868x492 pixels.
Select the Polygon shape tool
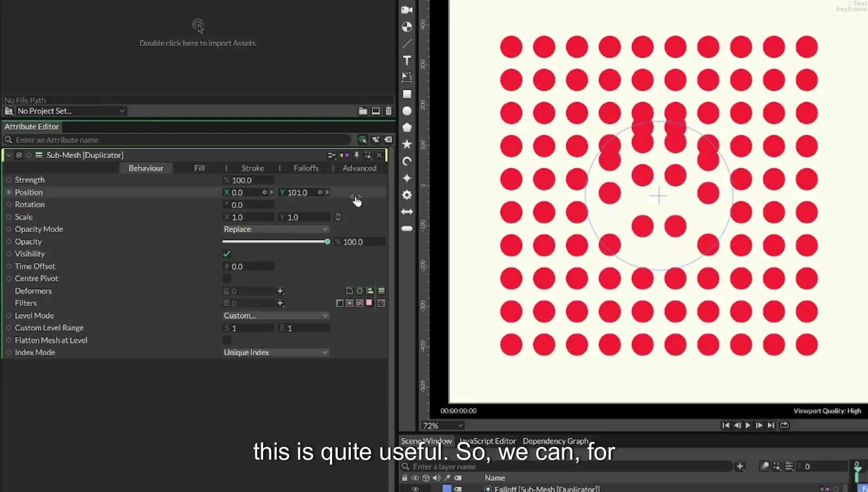pyautogui.click(x=407, y=128)
